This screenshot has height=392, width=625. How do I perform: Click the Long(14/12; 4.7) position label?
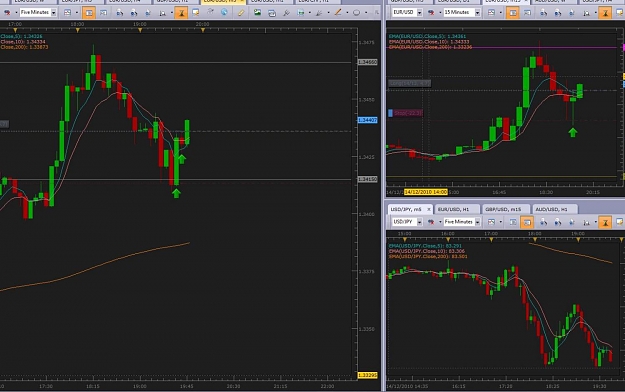click(x=409, y=83)
